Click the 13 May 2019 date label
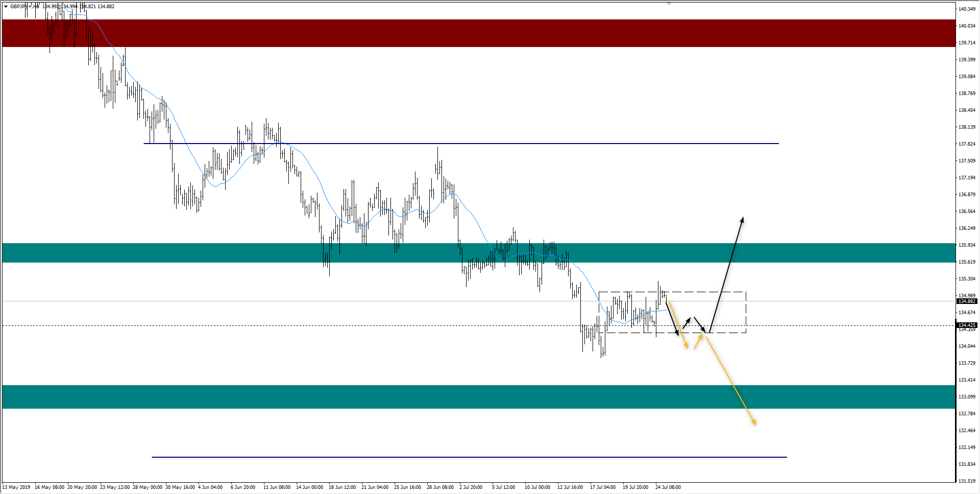The image size is (980, 494). point(16,487)
